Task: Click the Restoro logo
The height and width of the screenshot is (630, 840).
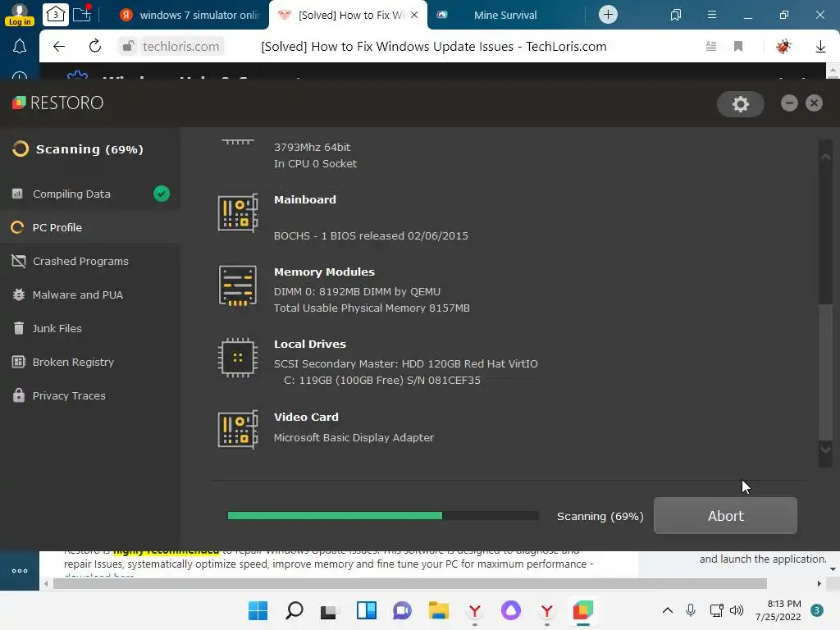Action: pos(58,103)
